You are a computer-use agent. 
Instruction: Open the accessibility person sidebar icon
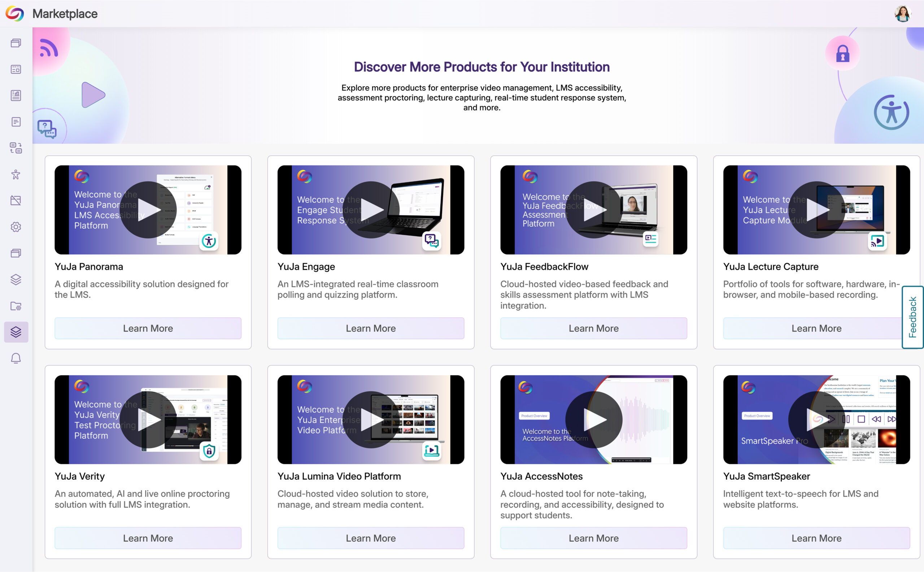tap(16, 175)
